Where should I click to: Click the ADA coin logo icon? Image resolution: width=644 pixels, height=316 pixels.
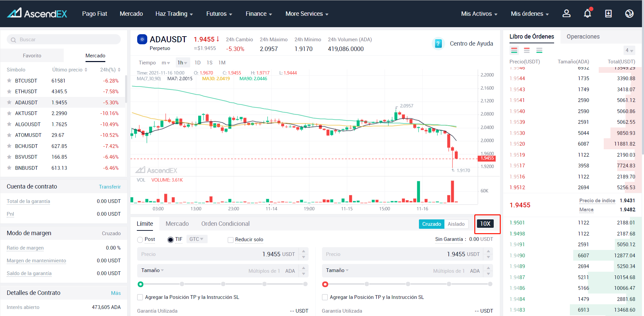pos(142,39)
